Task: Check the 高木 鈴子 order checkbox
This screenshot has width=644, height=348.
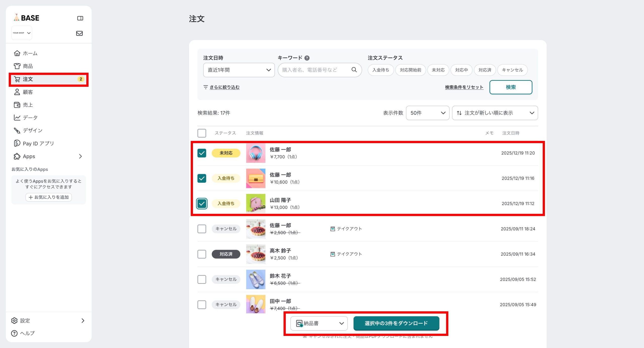Action: [x=202, y=254]
